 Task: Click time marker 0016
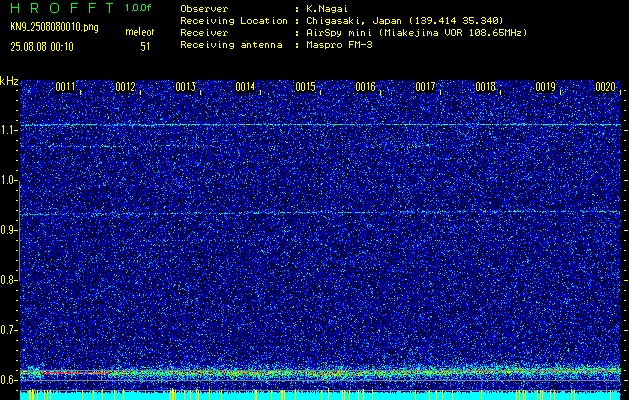tap(365, 87)
